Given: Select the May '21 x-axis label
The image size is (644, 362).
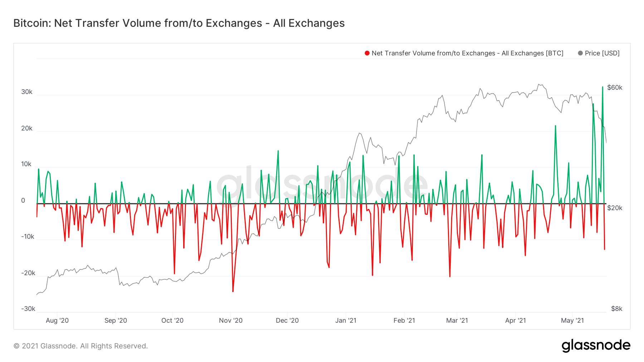Looking at the screenshot, I should click(572, 321).
